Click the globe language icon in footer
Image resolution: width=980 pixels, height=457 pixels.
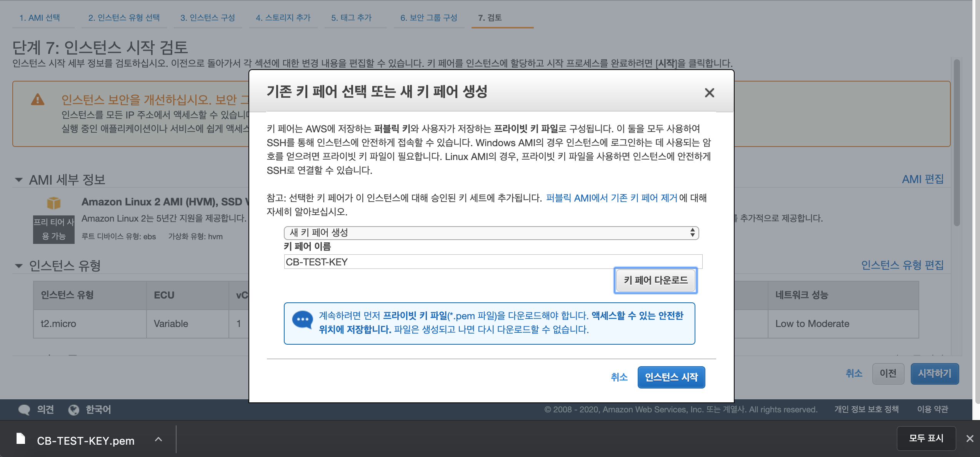coord(73,410)
